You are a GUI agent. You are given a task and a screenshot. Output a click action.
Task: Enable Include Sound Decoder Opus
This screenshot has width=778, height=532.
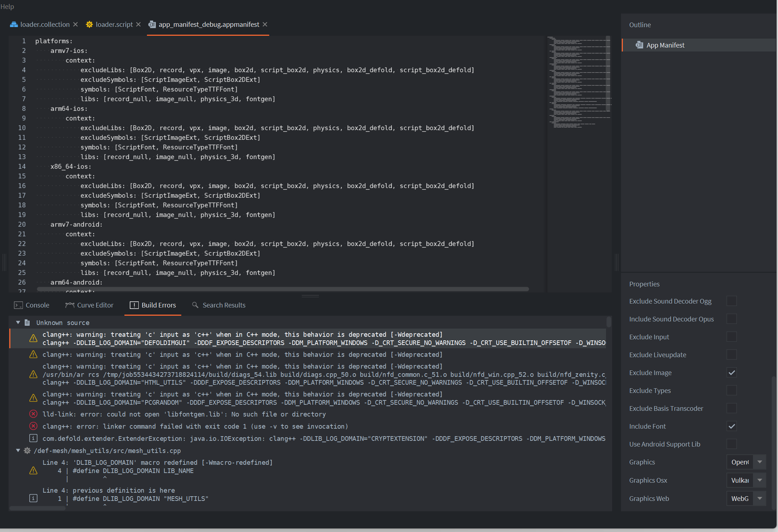[732, 319]
